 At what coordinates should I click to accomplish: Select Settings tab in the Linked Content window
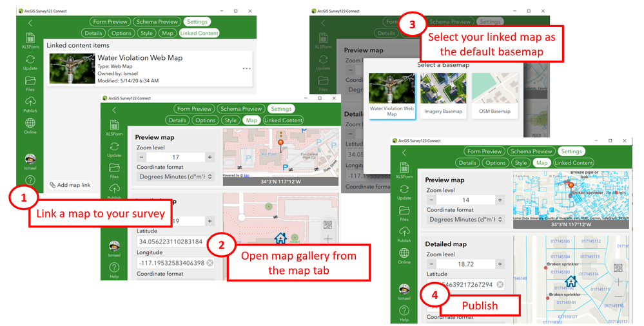(x=197, y=22)
